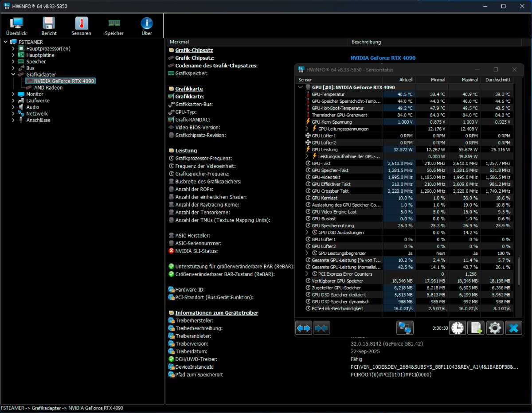Expand GPU-Leistungsspannungen sensor group
The height and width of the screenshot is (413, 532).
pos(307,129)
